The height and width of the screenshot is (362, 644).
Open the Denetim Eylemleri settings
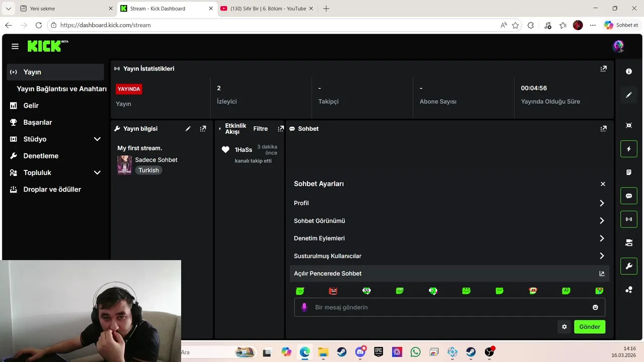pyautogui.click(x=449, y=238)
